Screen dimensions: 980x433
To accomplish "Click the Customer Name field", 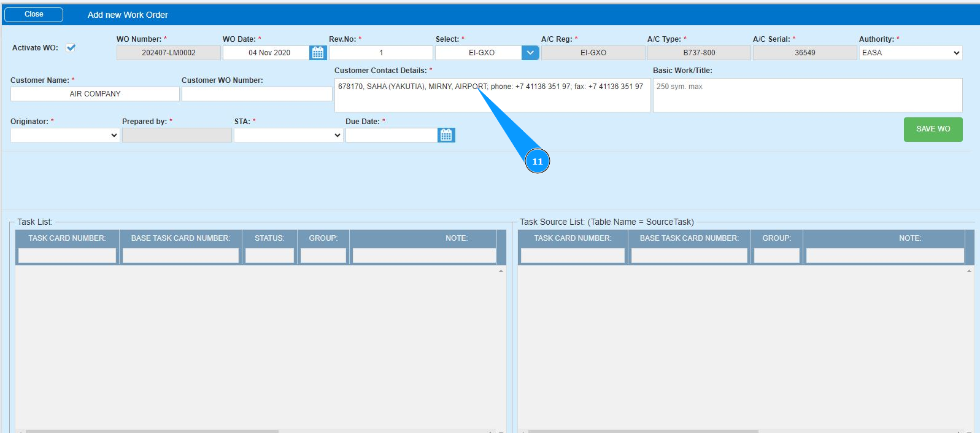I will [95, 94].
